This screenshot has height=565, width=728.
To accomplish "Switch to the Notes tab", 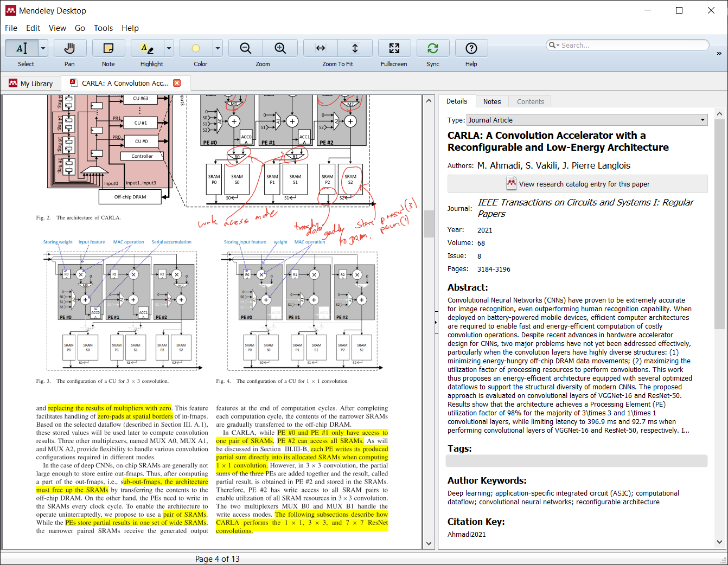I will [x=492, y=101].
